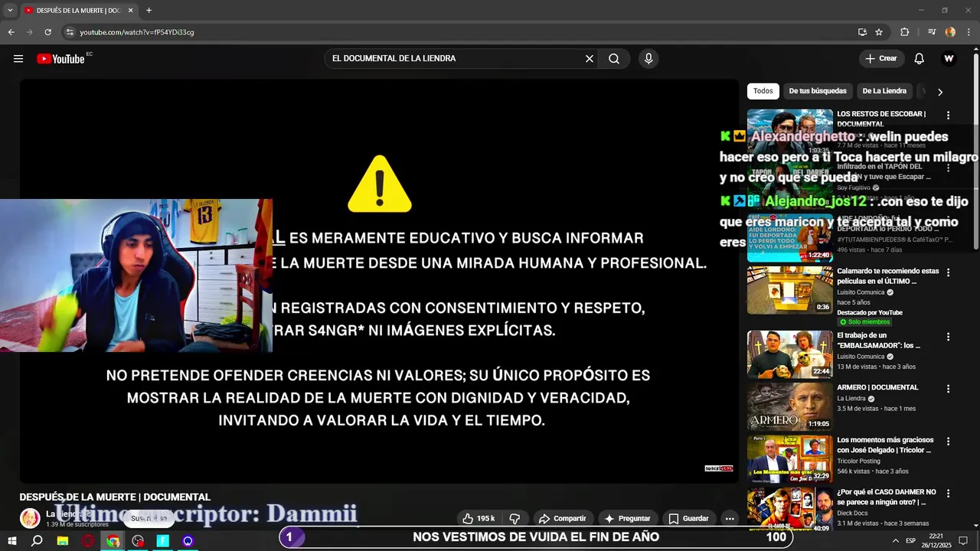Open the Chrome profile avatar
The width and height of the screenshot is (980, 551).
[x=950, y=32]
